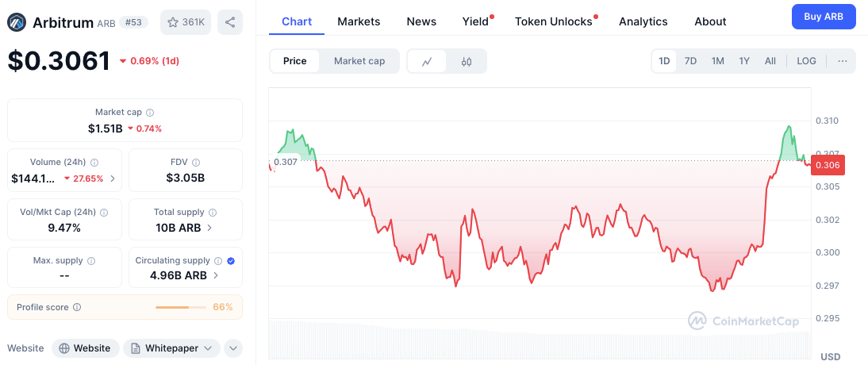Click the share icon next to watchlist
The height and width of the screenshot is (365, 868).
[x=230, y=22]
